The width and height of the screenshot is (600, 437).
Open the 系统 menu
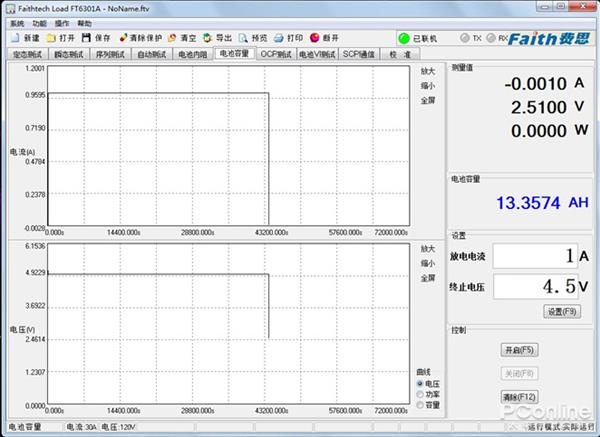click(17, 24)
